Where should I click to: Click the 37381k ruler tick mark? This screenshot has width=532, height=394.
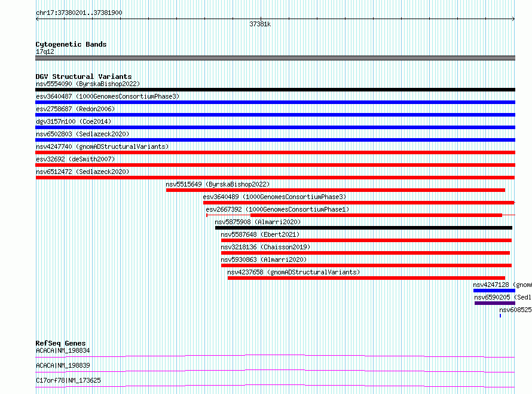(x=261, y=20)
